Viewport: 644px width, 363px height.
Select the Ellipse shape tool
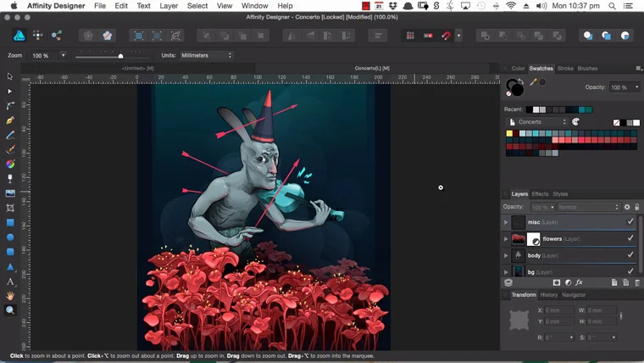pyautogui.click(x=10, y=237)
